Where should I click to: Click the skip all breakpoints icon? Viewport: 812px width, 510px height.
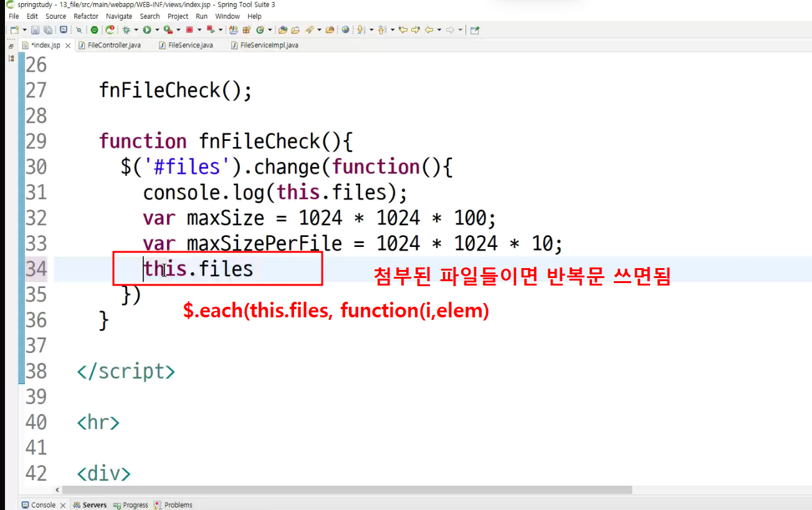[x=79, y=29]
